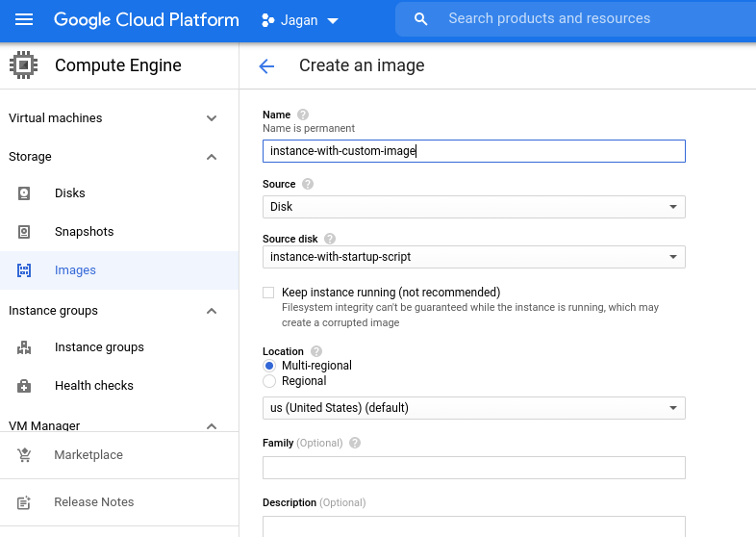The width and height of the screenshot is (756, 537).
Task: Open help tooltip next to Source disk
Action: pos(330,239)
